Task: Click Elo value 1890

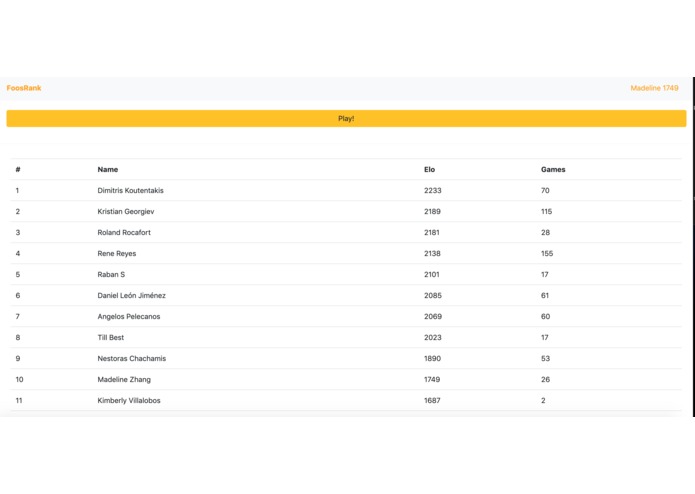Action: pos(432,358)
